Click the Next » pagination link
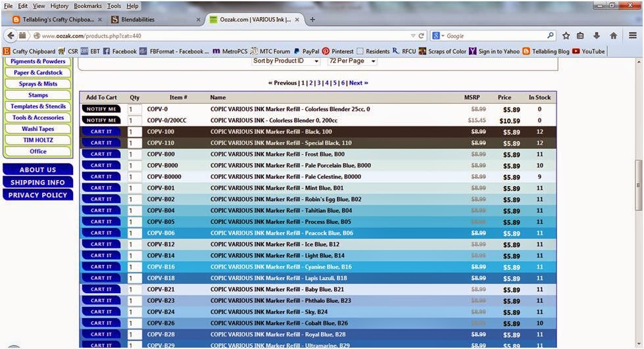 [x=359, y=83]
